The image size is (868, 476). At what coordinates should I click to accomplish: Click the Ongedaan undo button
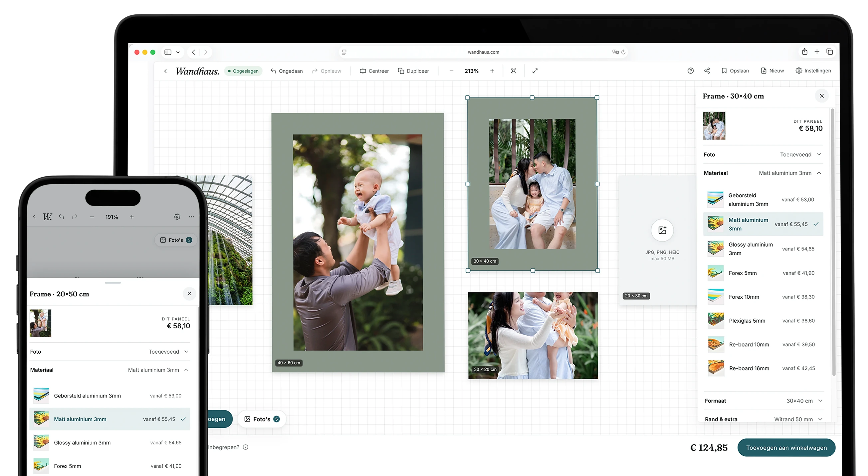pyautogui.click(x=287, y=71)
